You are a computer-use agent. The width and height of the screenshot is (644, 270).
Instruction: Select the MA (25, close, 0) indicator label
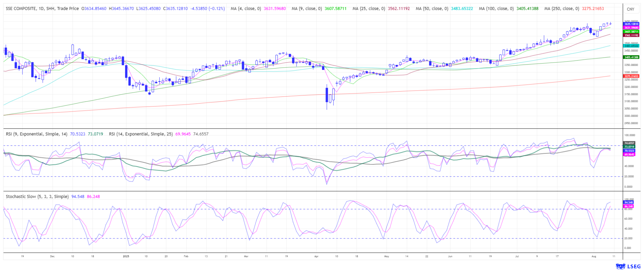(x=368, y=8)
